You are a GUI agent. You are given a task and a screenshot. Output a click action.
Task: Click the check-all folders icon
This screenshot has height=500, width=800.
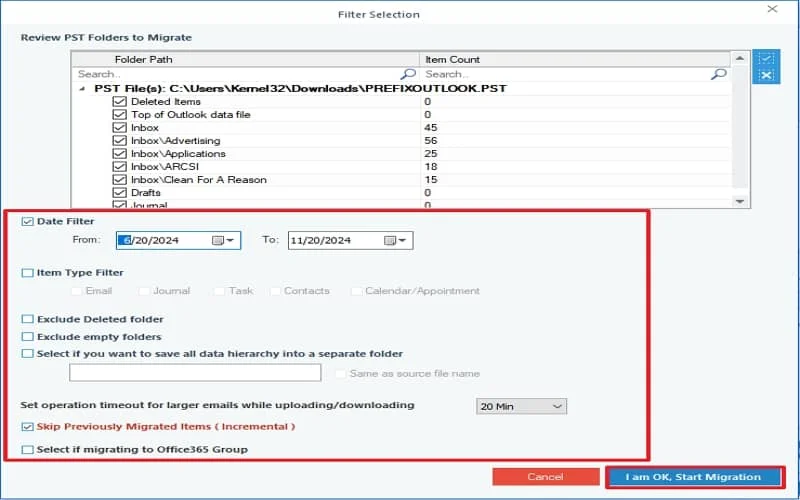point(766,59)
